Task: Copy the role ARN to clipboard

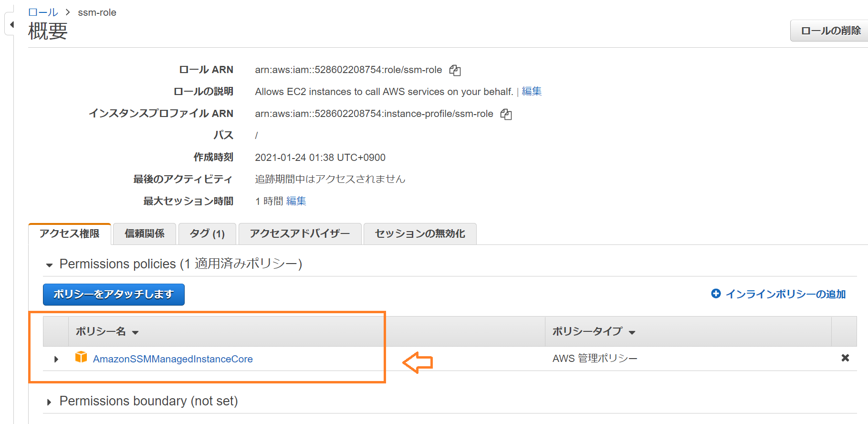Action: pyautogui.click(x=455, y=71)
